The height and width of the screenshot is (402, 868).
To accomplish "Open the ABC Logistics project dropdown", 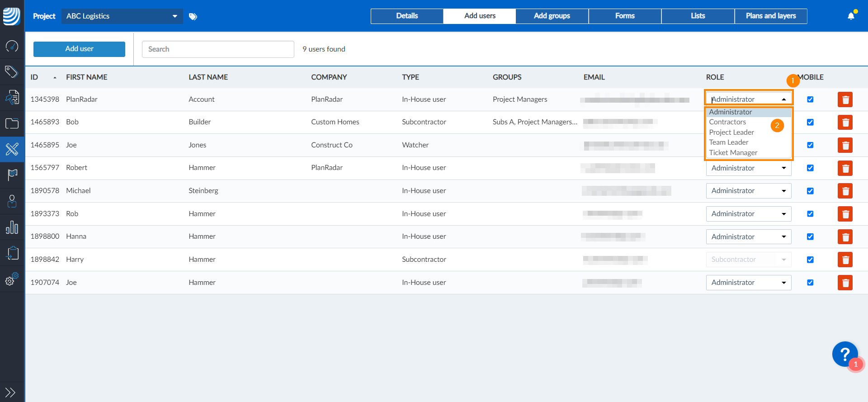I will pyautogui.click(x=122, y=16).
